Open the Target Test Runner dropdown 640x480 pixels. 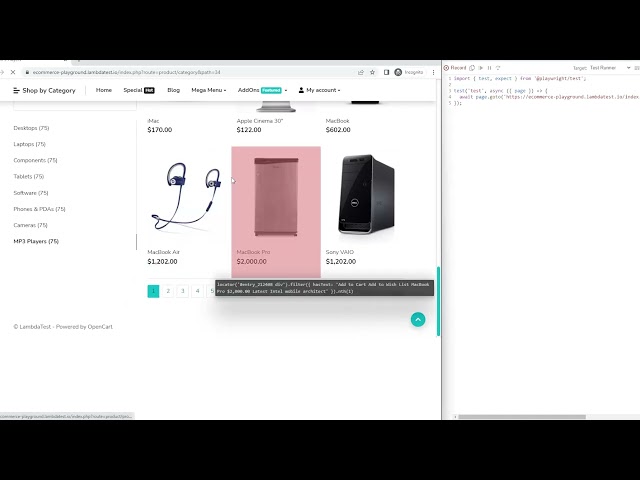click(x=610, y=68)
